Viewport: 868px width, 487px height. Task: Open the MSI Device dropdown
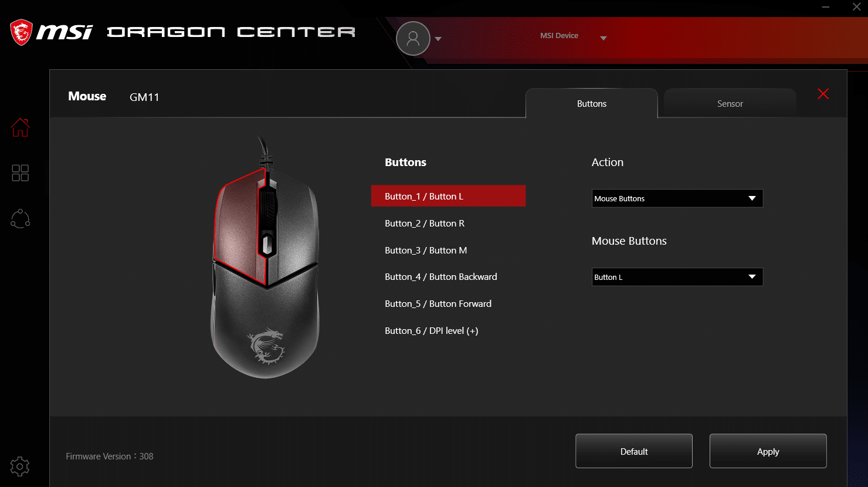[573, 36]
